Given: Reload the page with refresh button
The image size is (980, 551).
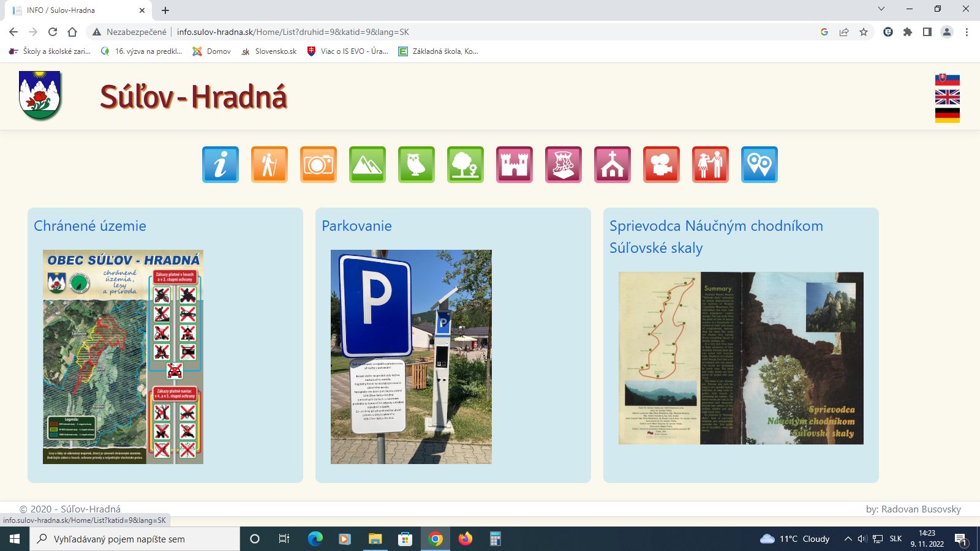Looking at the screenshot, I should click(53, 32).
